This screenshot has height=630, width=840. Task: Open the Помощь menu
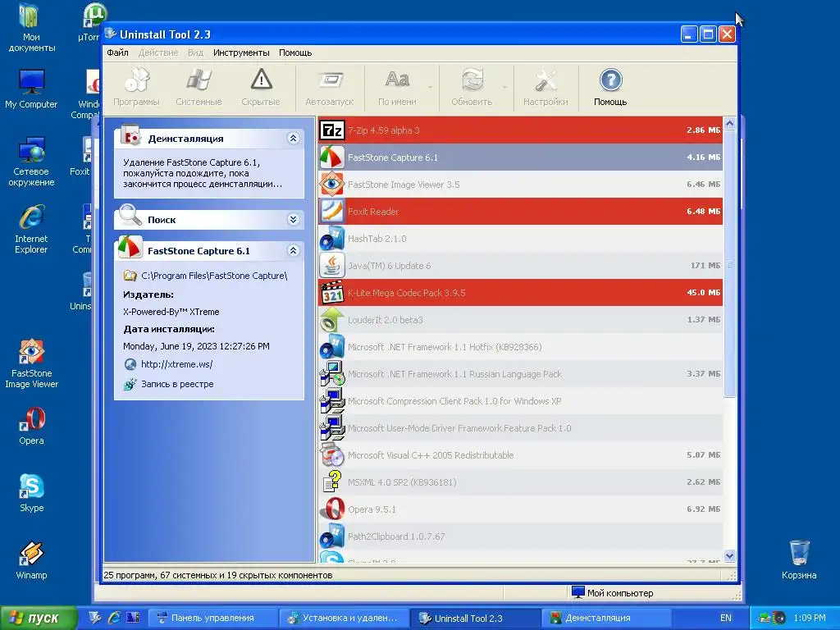point(295,52)
